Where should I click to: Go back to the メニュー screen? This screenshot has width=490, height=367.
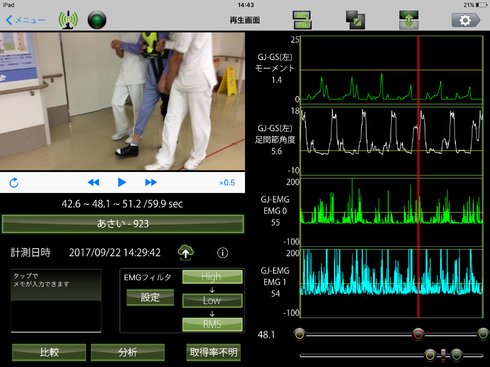pos(25,20)
